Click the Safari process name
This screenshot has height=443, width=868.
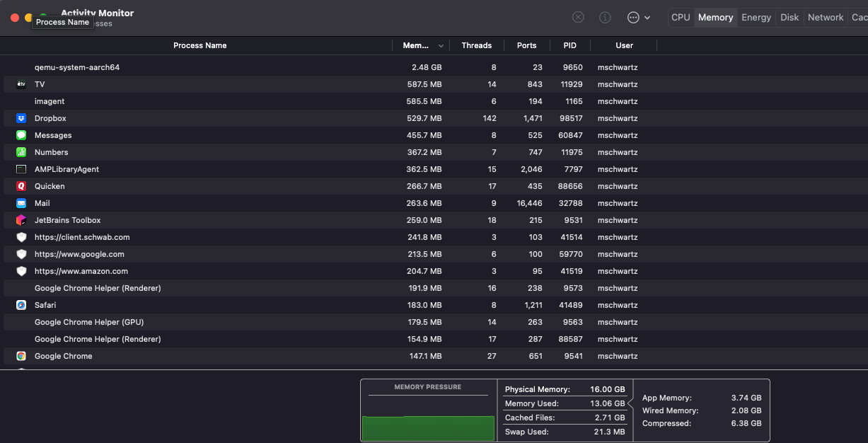tap(45, 305)
